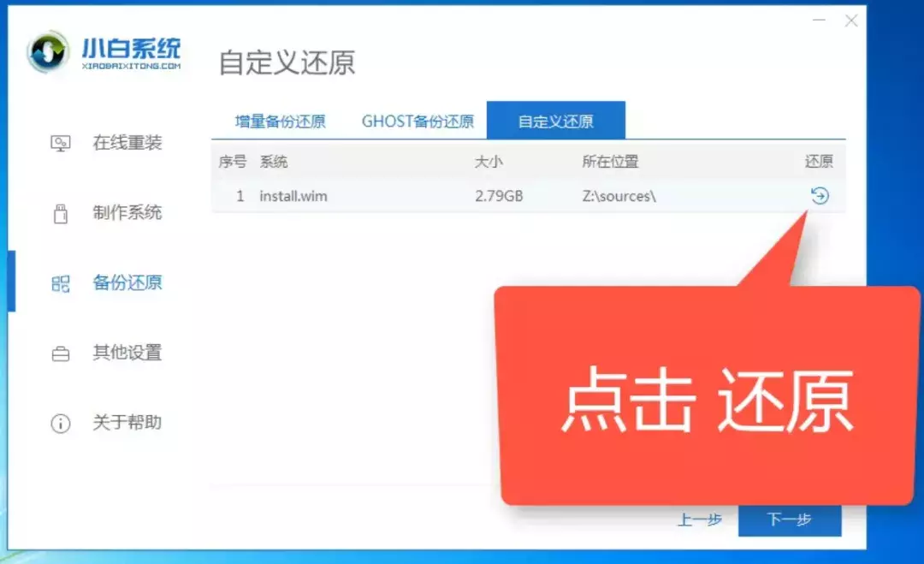Click the XIAOBAIXITONG.COM text

pyautogui.click(x=131, y=66)
